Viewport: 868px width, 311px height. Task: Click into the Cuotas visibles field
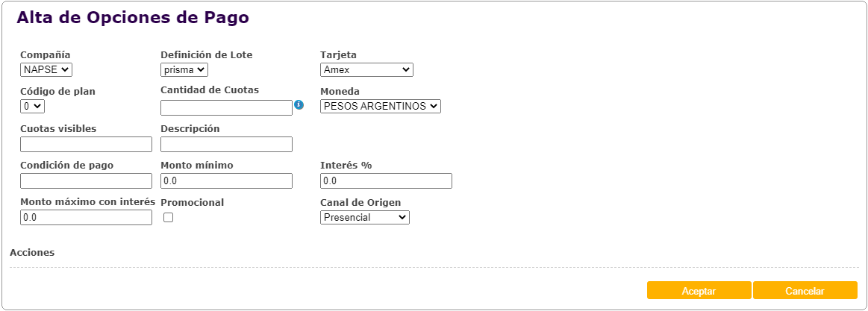click(86, 144)
